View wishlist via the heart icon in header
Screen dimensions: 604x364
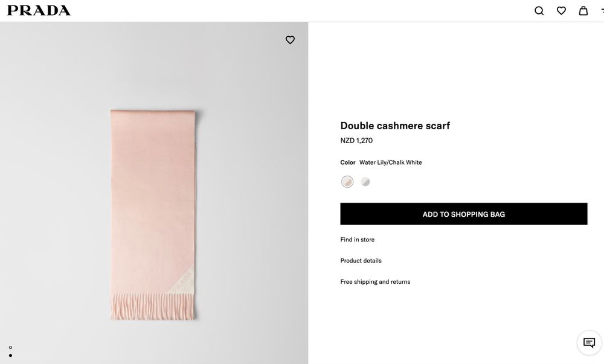tap(561, 10)
